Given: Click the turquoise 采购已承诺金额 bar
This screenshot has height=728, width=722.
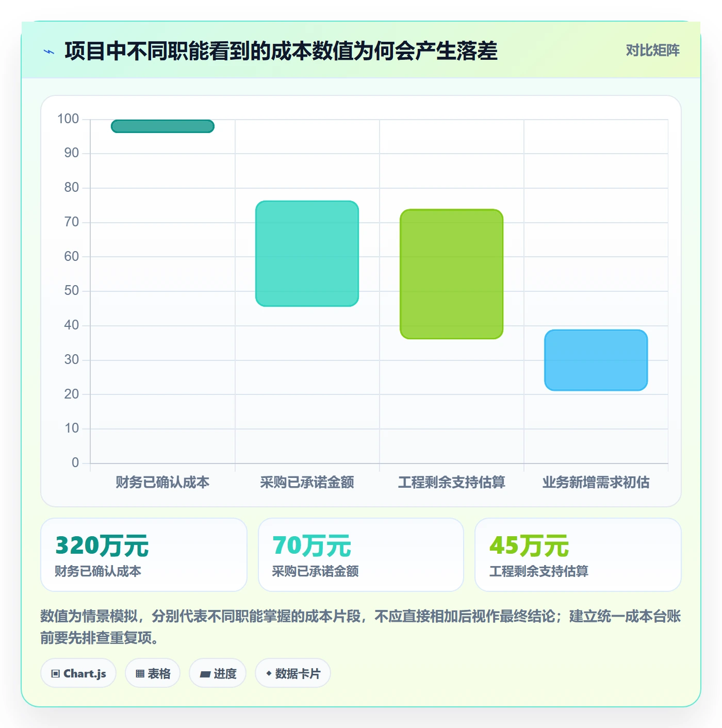Looking at the screenshot, I should tap(307, 254).
